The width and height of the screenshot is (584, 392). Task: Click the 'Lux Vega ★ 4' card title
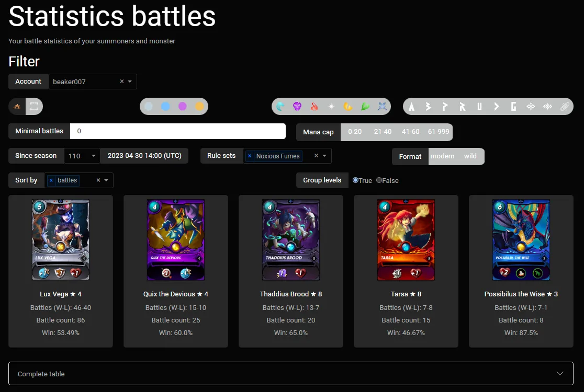(61, 294)
